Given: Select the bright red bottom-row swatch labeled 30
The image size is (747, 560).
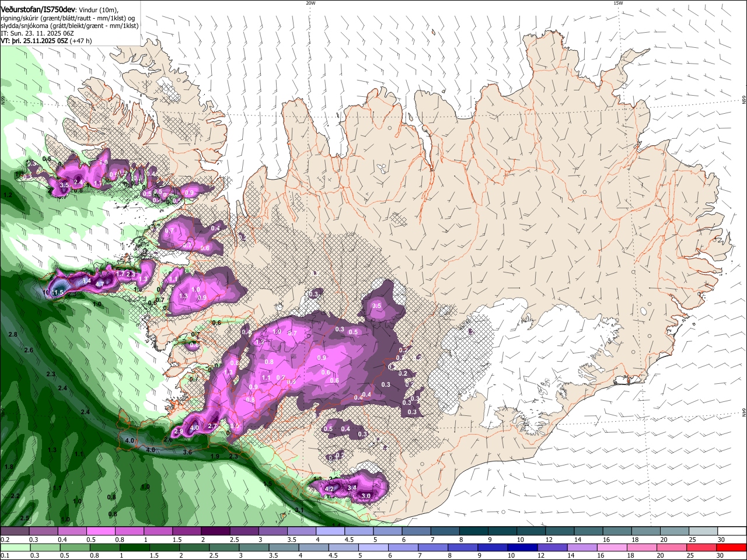Looking at the screenshot, I should (731, 548).
